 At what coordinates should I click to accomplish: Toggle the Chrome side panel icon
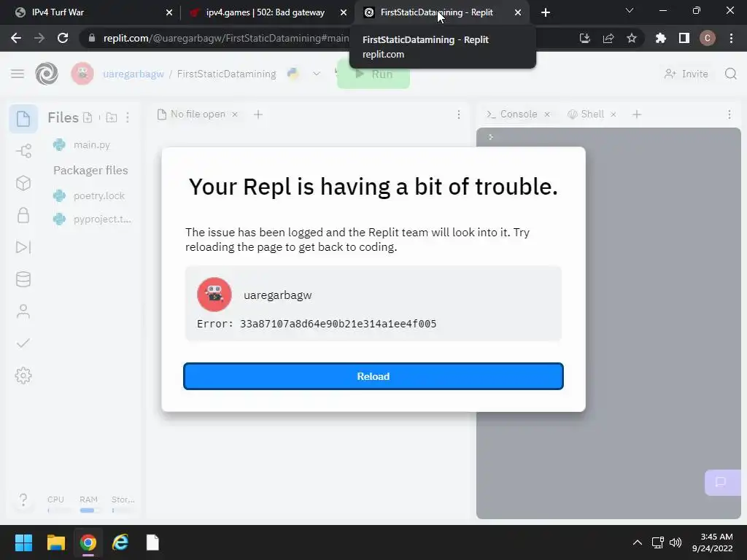coord(684,38)
